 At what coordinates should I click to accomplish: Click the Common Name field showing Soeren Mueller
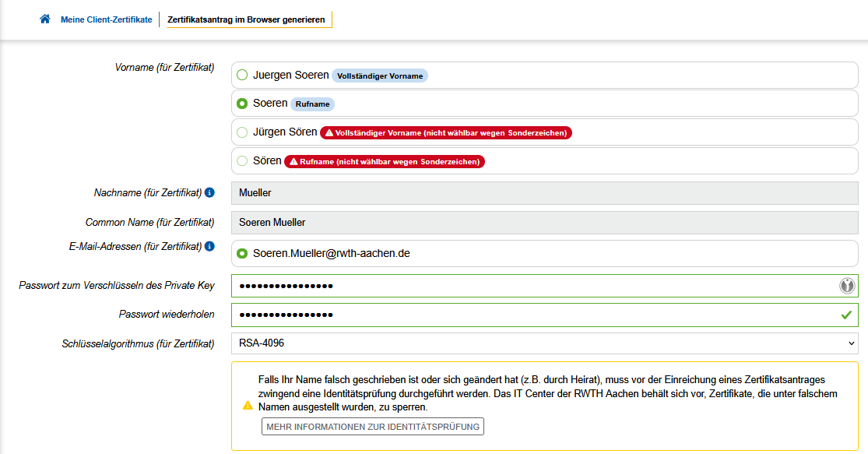[x=544, y=223]
